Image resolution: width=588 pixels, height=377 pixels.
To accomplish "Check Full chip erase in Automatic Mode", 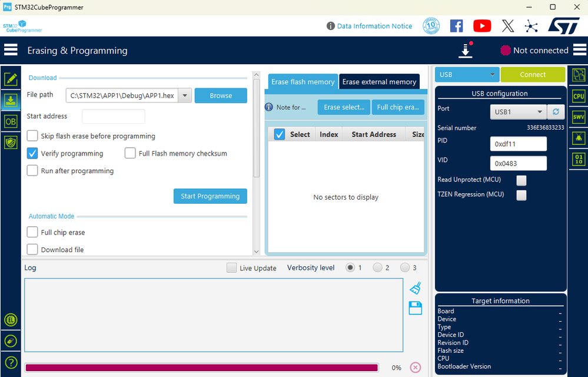I will pyautogui.click(x=32, y=232).
